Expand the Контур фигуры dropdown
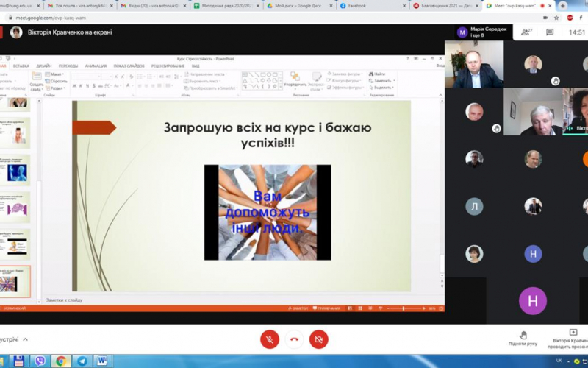This screenshot has height=368, width=588. pos(344,81)
